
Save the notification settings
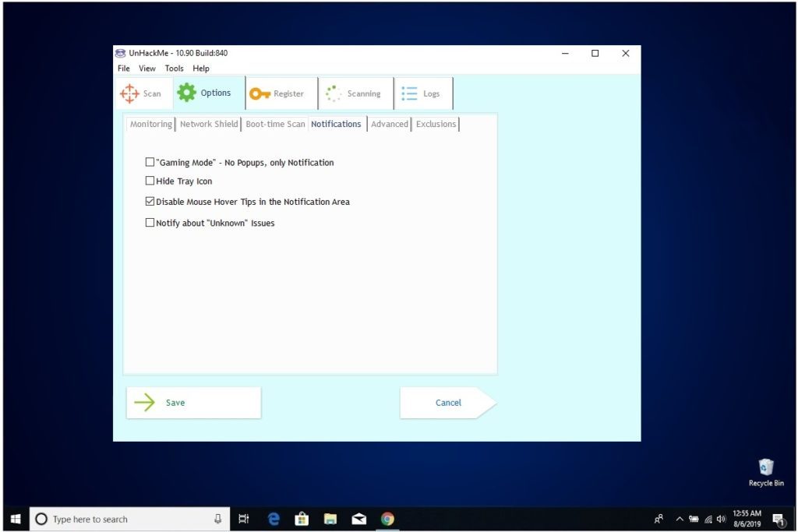coord(175,402)
